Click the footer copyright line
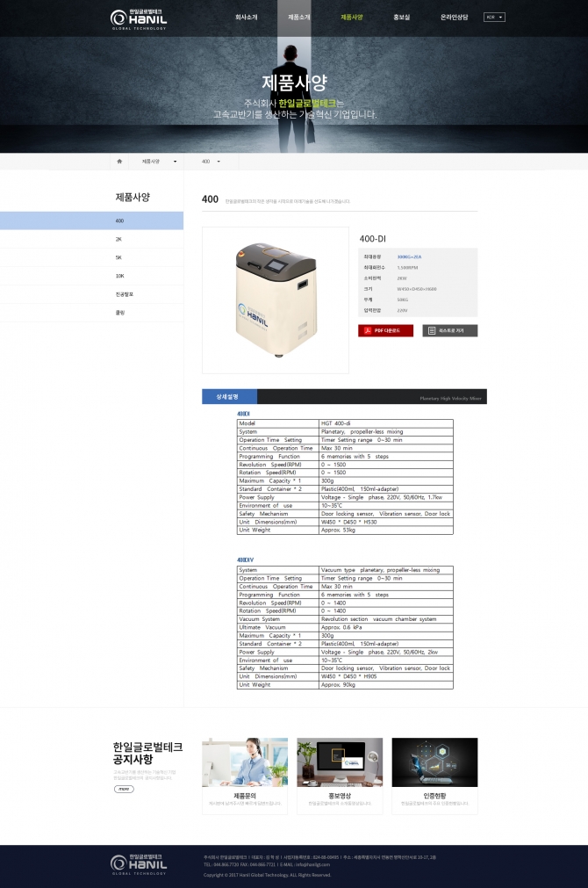This screenshot has width=588, height=888. click(267, 875)
